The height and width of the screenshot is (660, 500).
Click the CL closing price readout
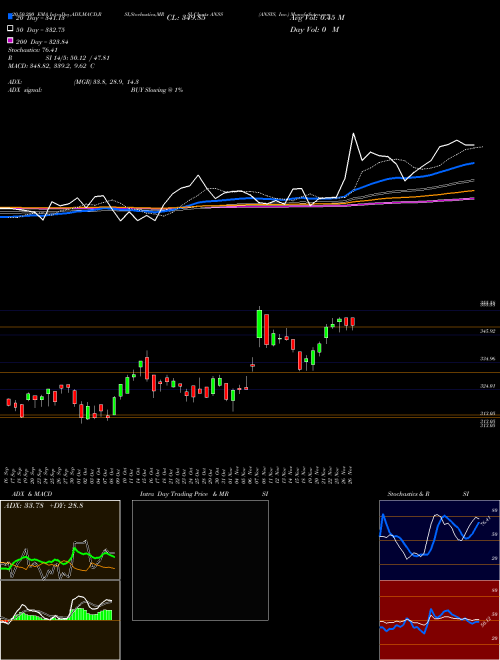pos(186,18)
